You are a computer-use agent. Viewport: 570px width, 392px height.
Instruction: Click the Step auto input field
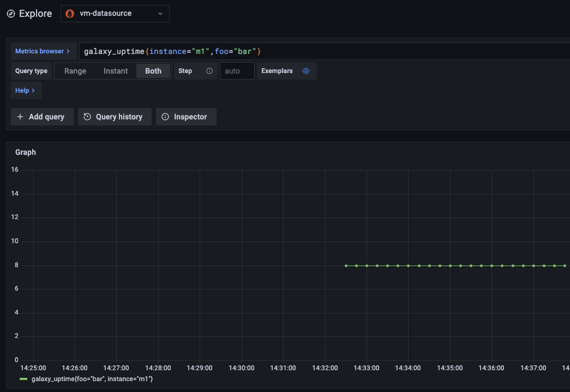pos(237,71)
